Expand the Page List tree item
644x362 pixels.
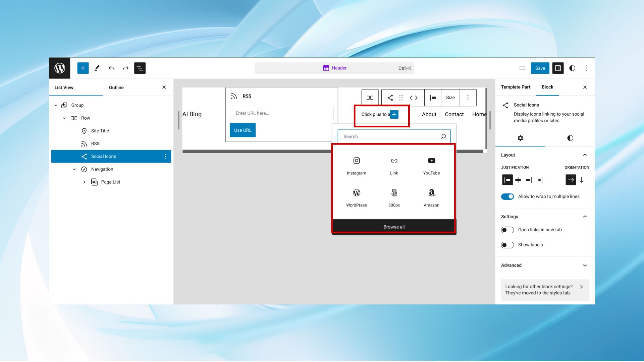84,182
